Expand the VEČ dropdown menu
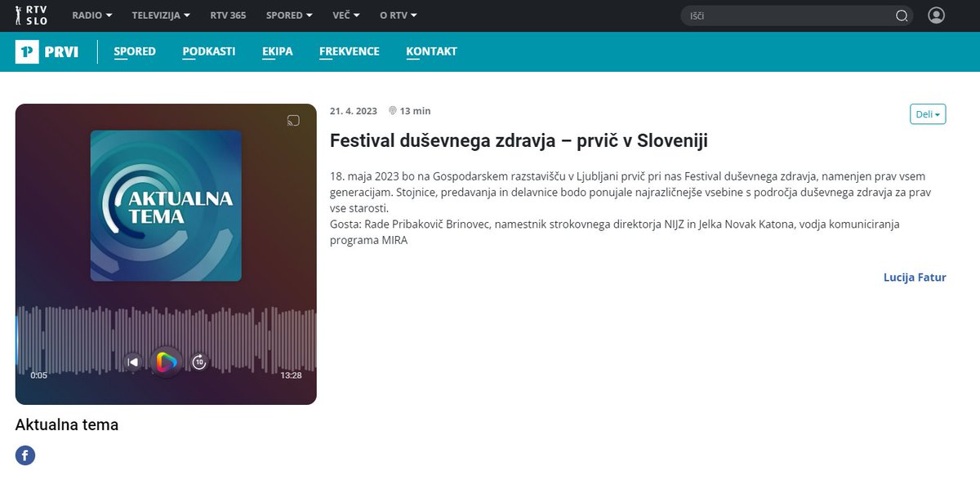Image resolution: width=980 pixels, height=480 pixels. (346, 16)
